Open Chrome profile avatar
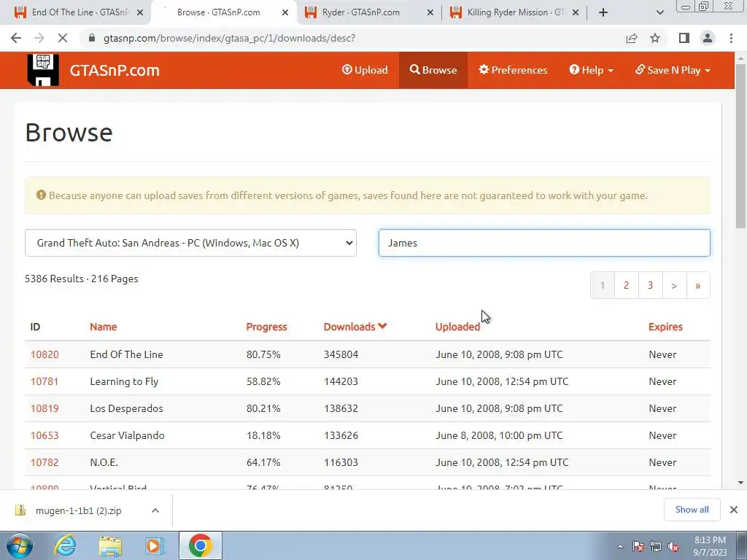The height and width of the screenshot is (560, 747). tap(708, 38)
